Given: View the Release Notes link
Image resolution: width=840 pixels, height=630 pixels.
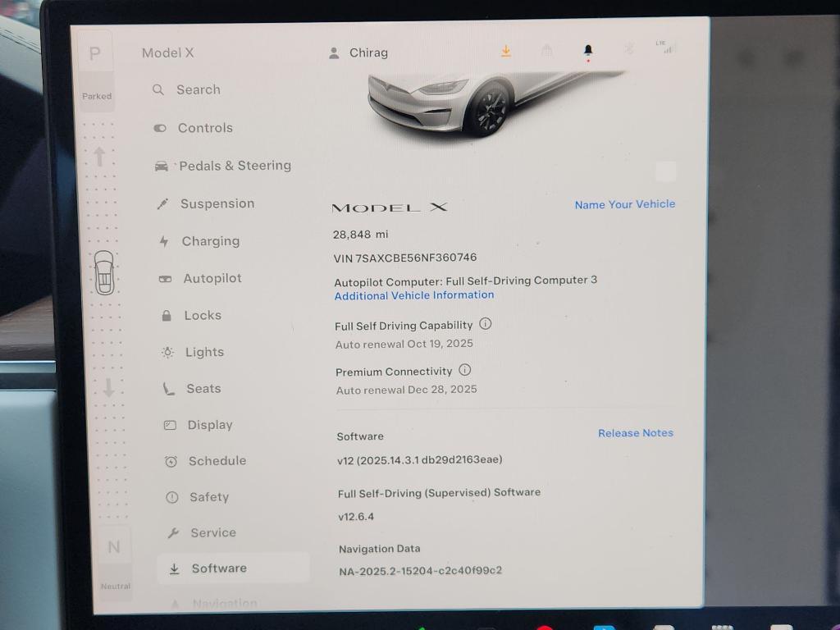Looking at the screenshot, I should click(x=635, y=433).
